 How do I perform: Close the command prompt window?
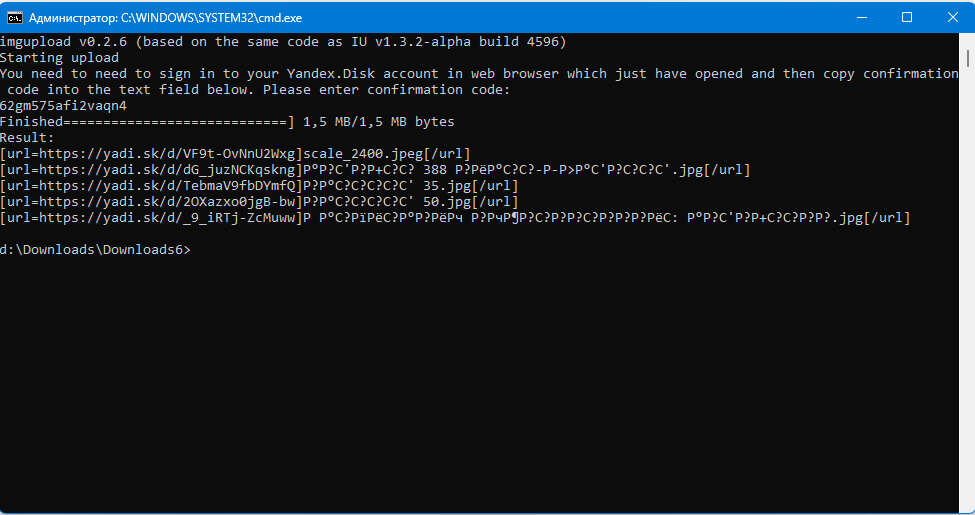pos(952,17)
